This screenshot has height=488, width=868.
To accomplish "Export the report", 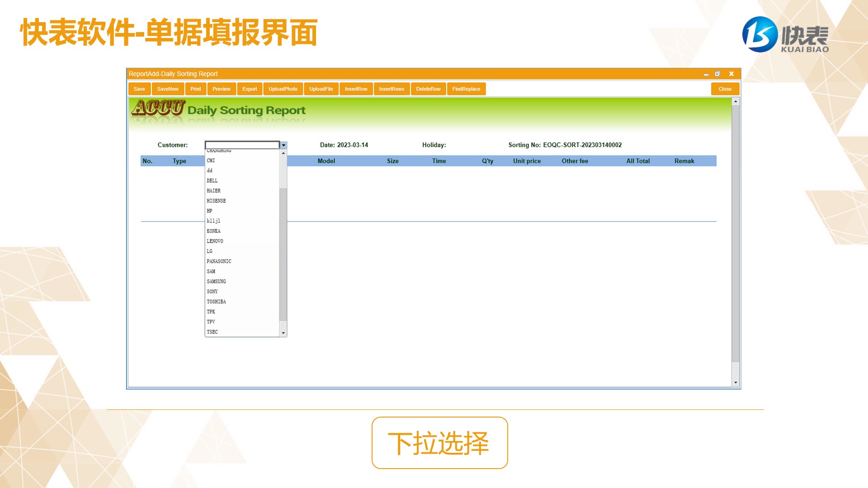I will [x=250, y=89].
